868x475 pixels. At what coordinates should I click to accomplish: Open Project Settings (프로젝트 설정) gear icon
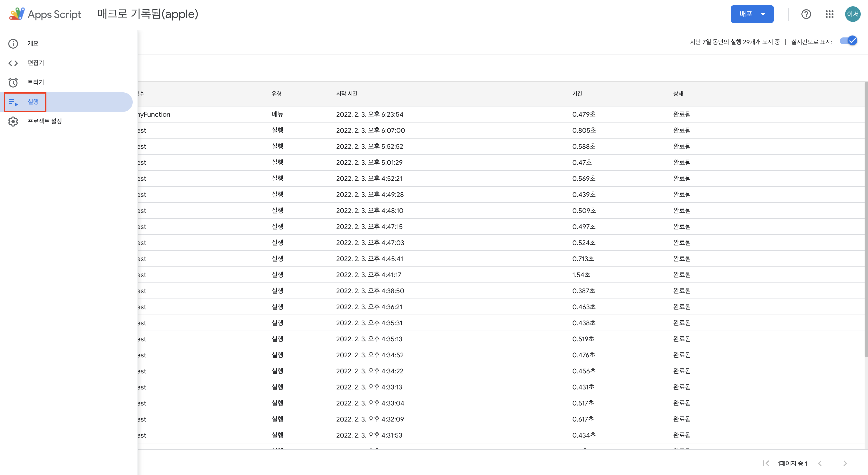(x=13, y=121)
